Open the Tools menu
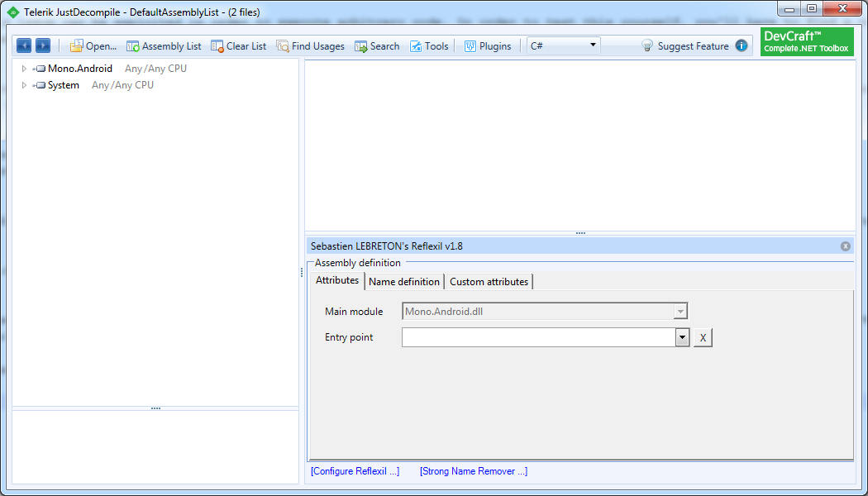Screen dimensions: 868x496 point(429,46)
